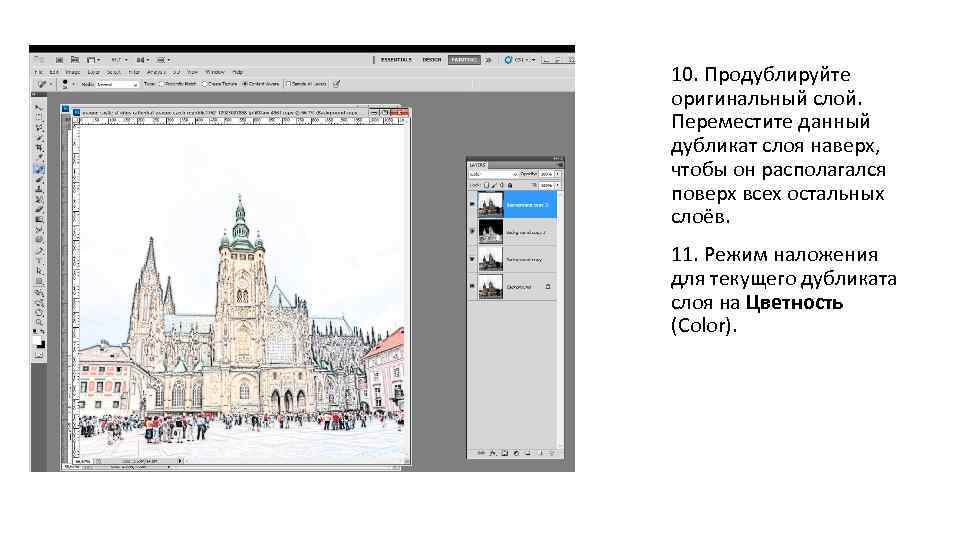This screenshot has width=960, height=540.
Task: Open the Image menu
Action: (70, 72)
